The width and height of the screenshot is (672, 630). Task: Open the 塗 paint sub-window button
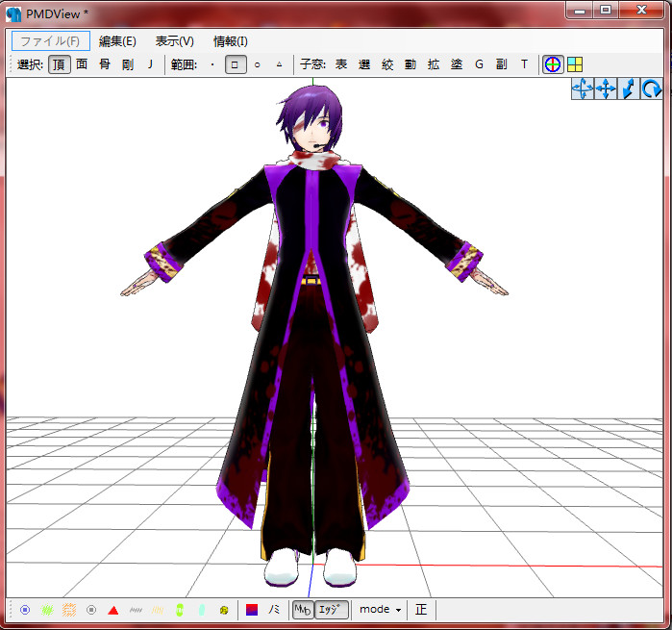point(457,64)
